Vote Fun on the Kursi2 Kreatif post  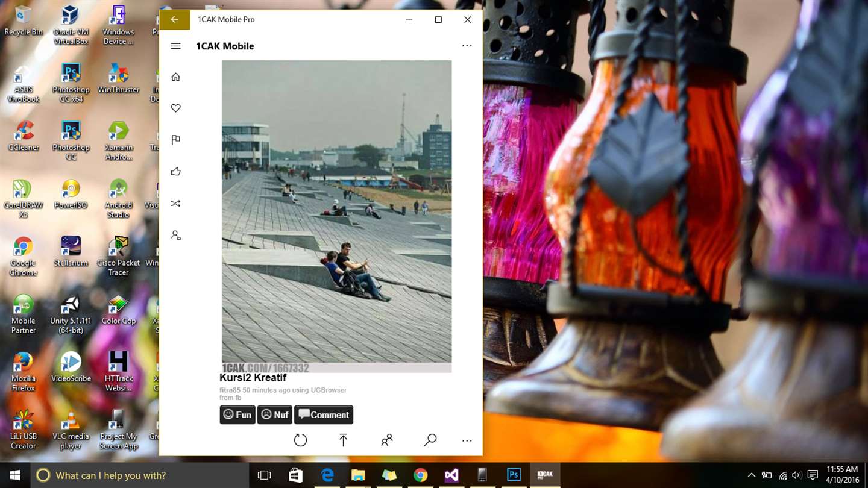pyautogui.click(x=237, y=414)
